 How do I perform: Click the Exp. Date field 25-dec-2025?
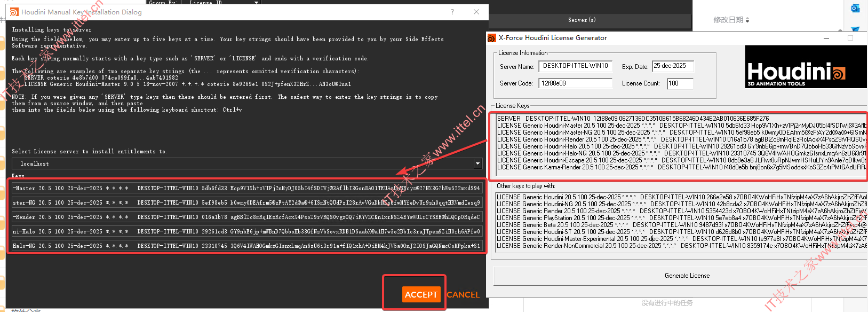click(x=673, y=66)
